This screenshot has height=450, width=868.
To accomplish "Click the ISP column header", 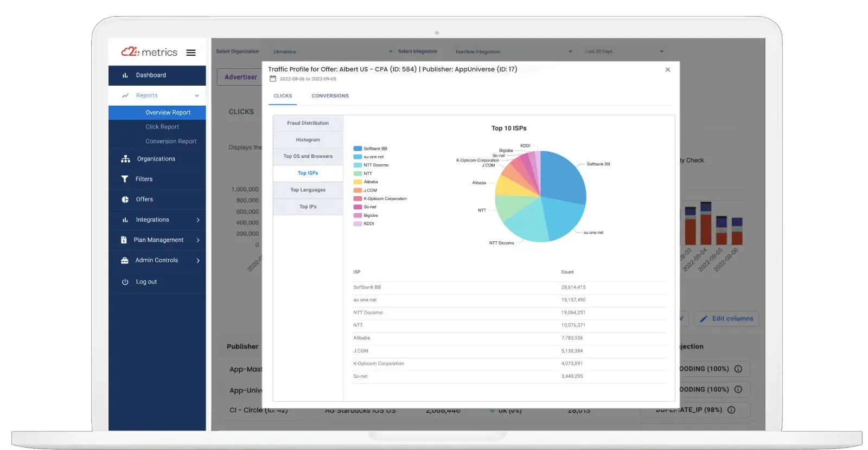I will (357, 272).
